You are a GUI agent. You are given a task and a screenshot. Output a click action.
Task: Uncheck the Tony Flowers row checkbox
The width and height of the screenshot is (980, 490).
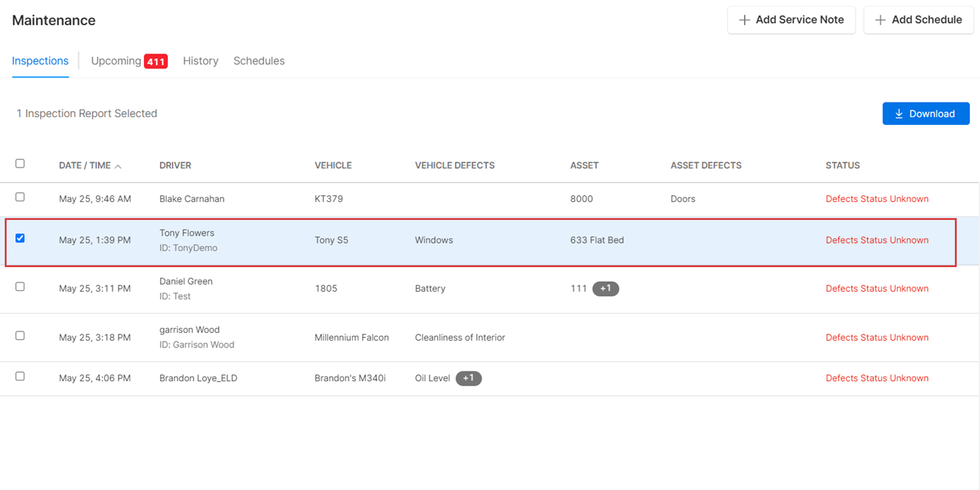[20, 238]
